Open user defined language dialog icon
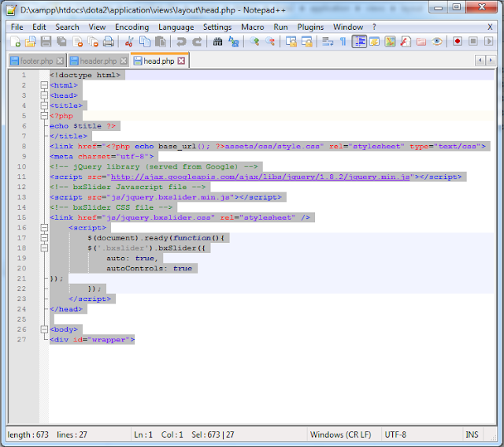This screenshot has height=447, width=504. [375, 42]
